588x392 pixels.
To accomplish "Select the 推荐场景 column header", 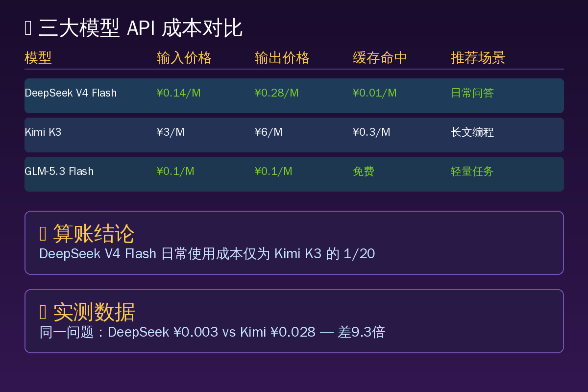I will 478,58.
